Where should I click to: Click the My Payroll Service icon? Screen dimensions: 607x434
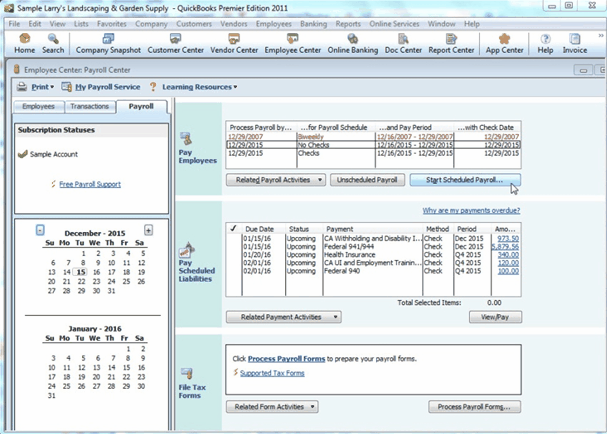pos(67,87)
